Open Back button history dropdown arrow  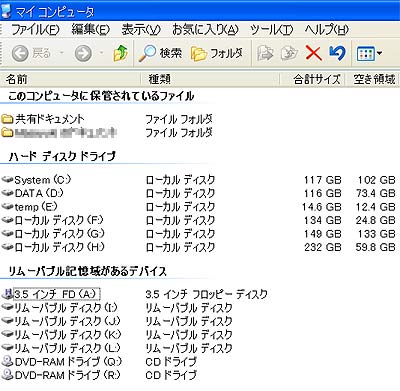tap(61, 53)
